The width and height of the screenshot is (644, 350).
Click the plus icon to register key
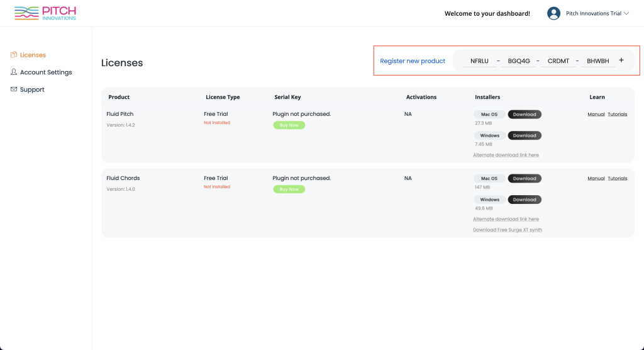point(621,60)
